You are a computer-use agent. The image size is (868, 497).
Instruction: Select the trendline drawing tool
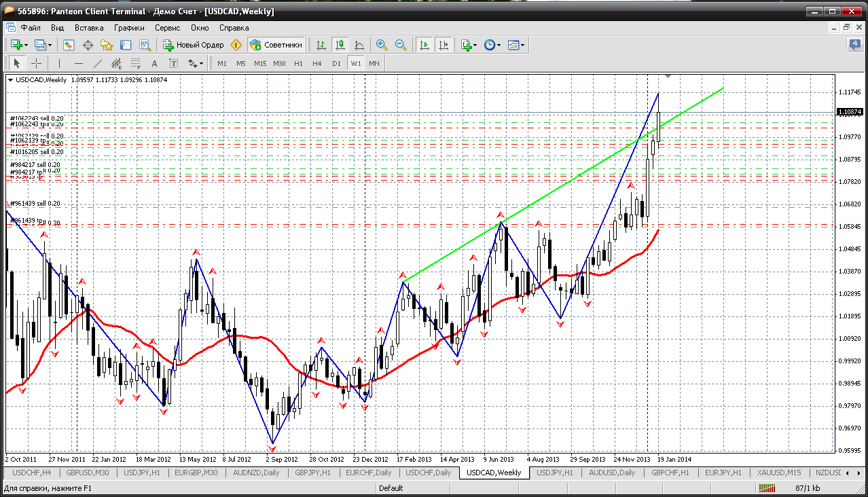97,63
